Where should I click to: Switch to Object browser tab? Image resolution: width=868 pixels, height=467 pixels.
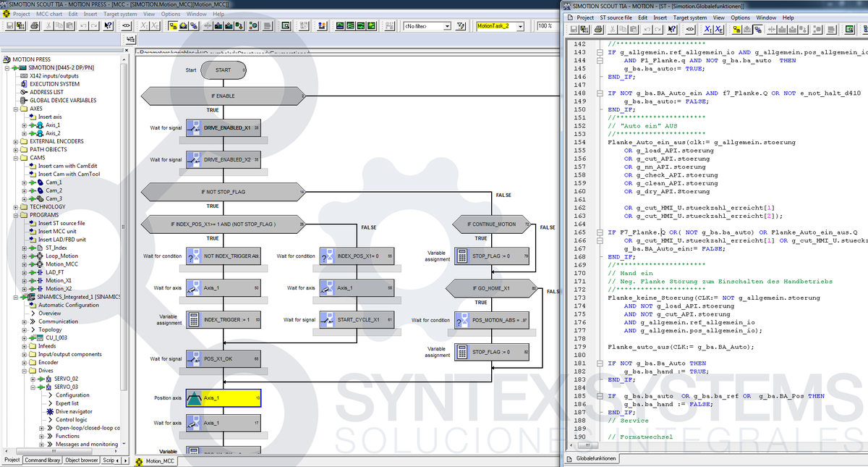pyautogui.click(x=82, y=460)
